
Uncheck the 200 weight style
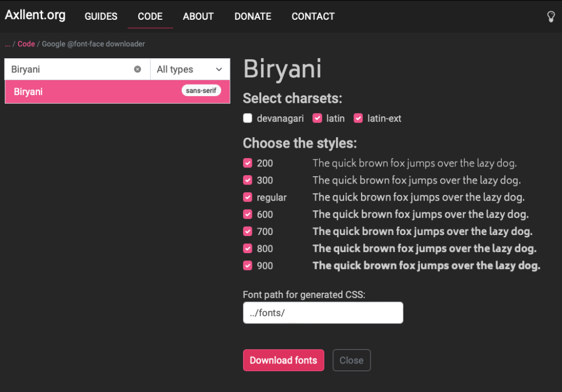point(248,163)
